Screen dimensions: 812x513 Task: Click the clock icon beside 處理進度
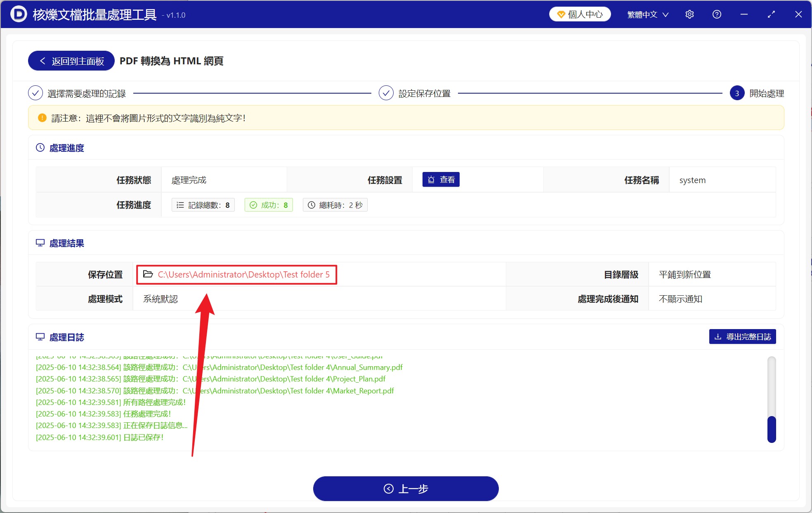[40, 147]
